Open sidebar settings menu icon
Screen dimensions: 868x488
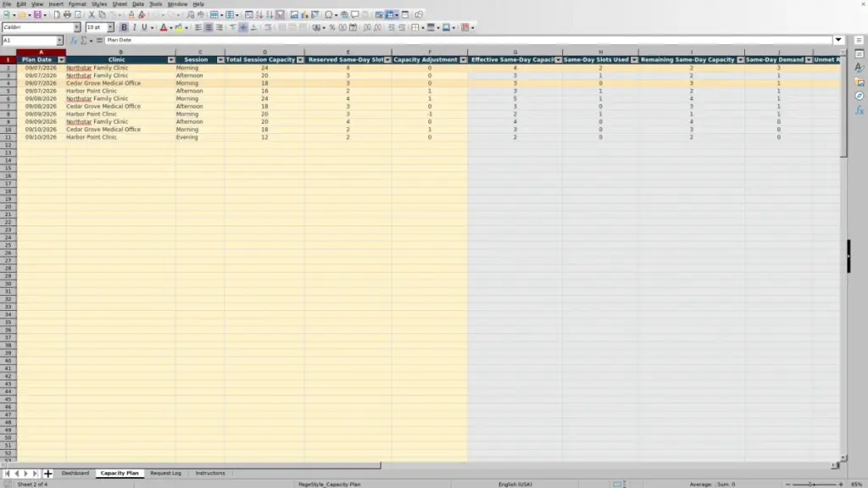860,41
